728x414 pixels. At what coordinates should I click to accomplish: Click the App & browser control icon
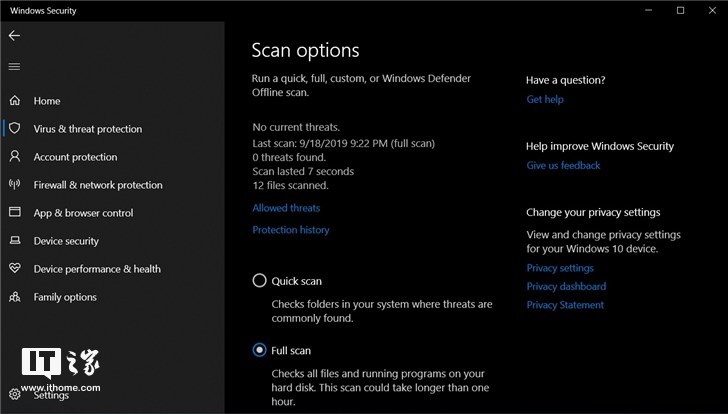[x=15, y=213]
